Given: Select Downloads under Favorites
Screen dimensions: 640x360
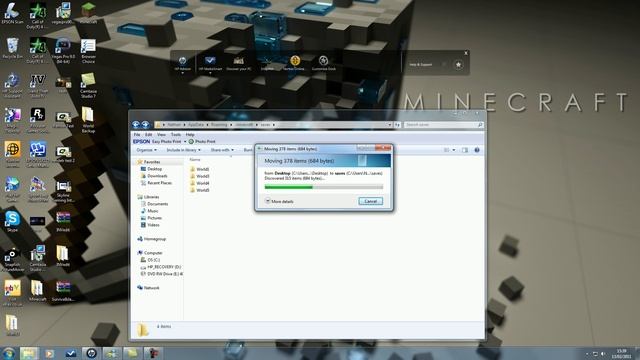Looking at the screenshot, I should coord(158,176).
